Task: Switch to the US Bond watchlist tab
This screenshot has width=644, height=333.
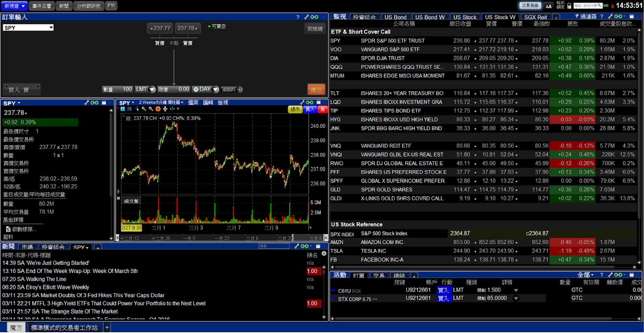Action: click(395, 17)
